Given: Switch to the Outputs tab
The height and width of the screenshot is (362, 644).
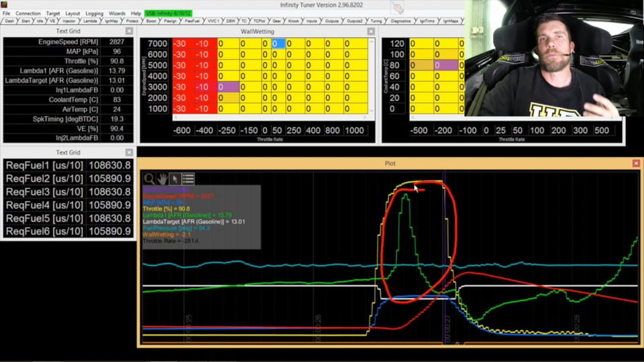Looking at the screenshot, I should coord(332,21).
